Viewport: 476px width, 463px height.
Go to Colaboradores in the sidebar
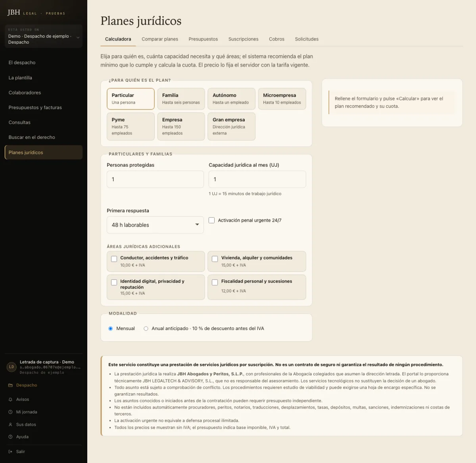[44, 92]
